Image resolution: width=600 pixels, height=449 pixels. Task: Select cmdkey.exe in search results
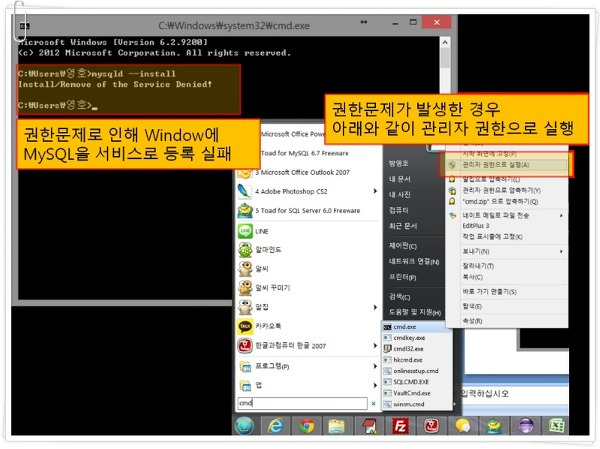(x=417, y=338)
